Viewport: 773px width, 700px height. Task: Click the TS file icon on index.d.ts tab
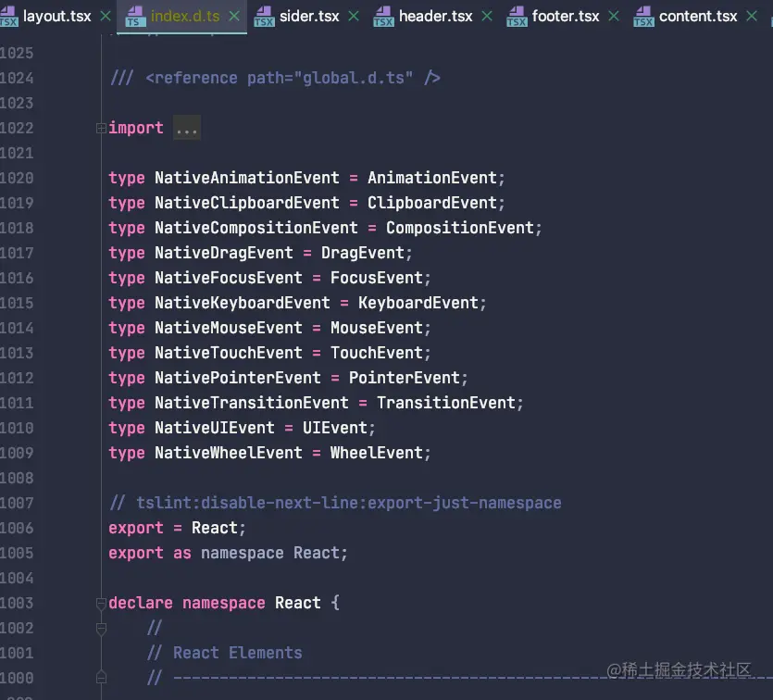coord(135,16)
